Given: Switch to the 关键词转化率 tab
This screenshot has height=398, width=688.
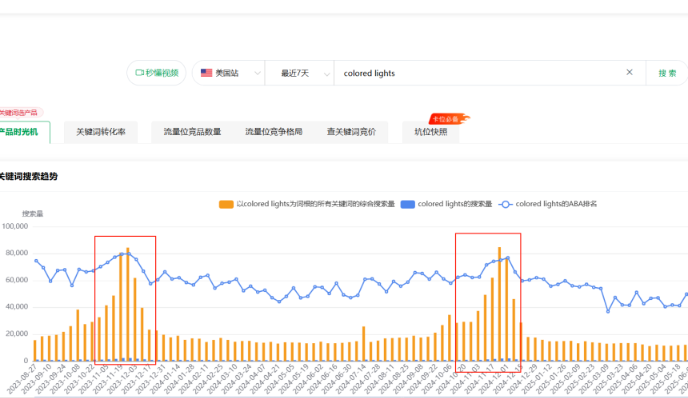Looking at the screenshot, I should pyautogui.click(x=101, y=132).
